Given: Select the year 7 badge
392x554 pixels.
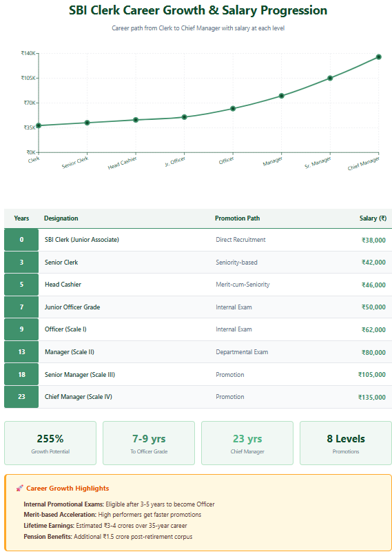Looking at the screenshot, I should [21, 307].
